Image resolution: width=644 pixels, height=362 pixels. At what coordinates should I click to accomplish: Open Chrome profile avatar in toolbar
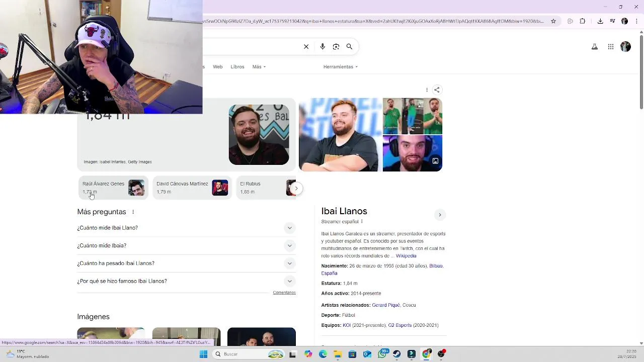624,21
